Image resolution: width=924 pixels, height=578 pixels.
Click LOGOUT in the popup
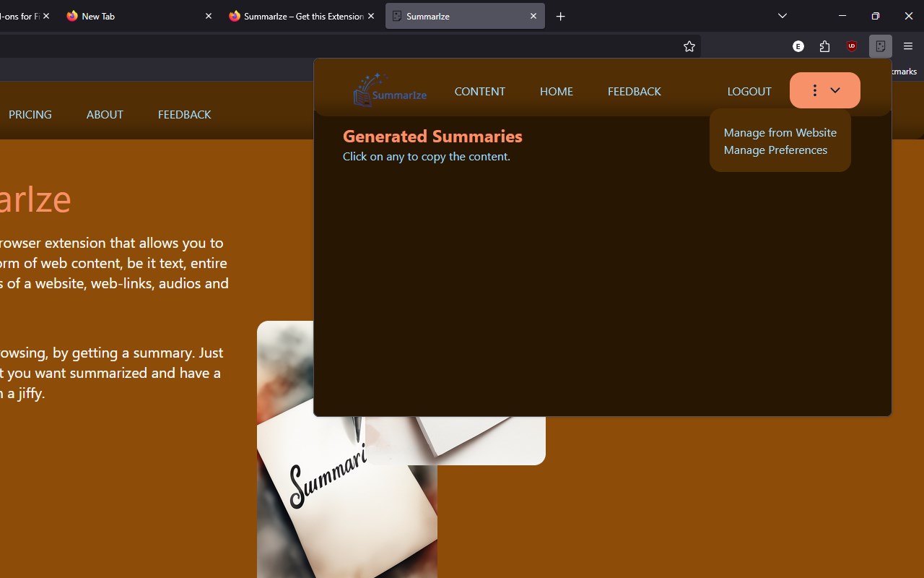(749, 91)
